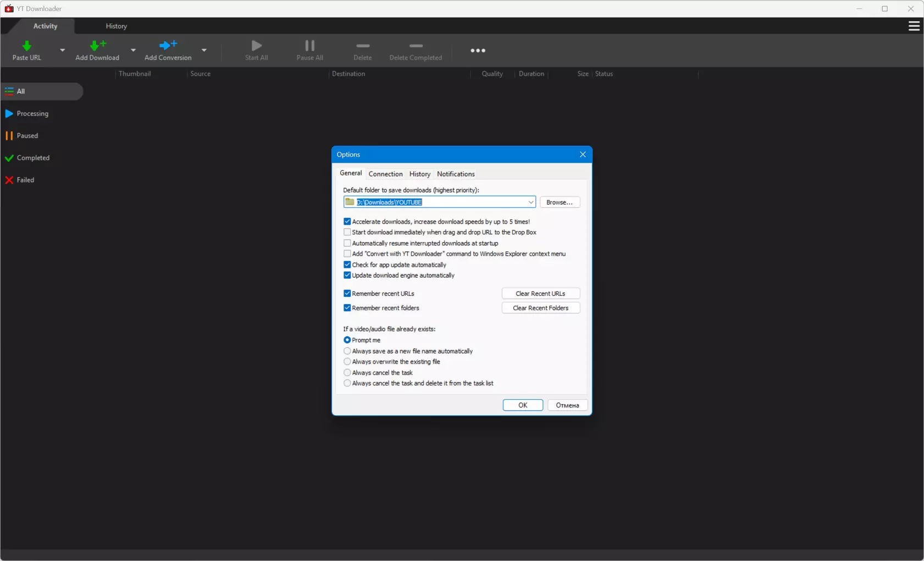
Task: Expand the Paste URL dropdown arrow
Action: [x=62, y=50]
